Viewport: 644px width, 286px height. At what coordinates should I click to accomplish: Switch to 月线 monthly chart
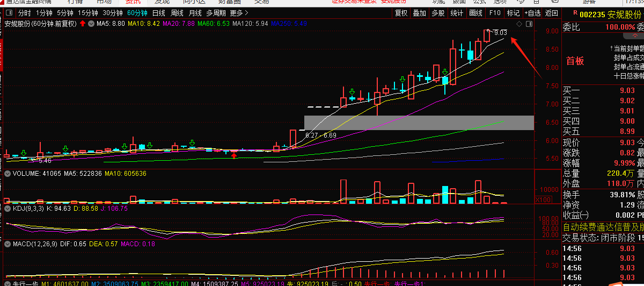[195, 13]
